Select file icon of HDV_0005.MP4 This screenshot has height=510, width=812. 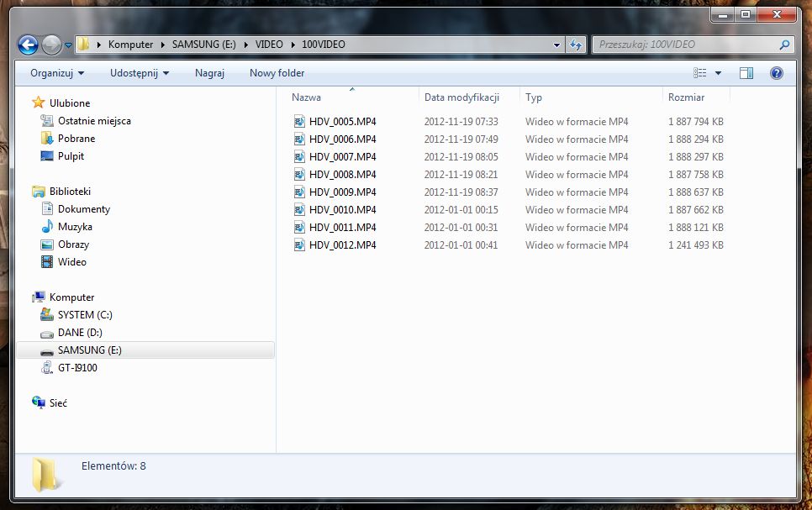coord(299,122)
